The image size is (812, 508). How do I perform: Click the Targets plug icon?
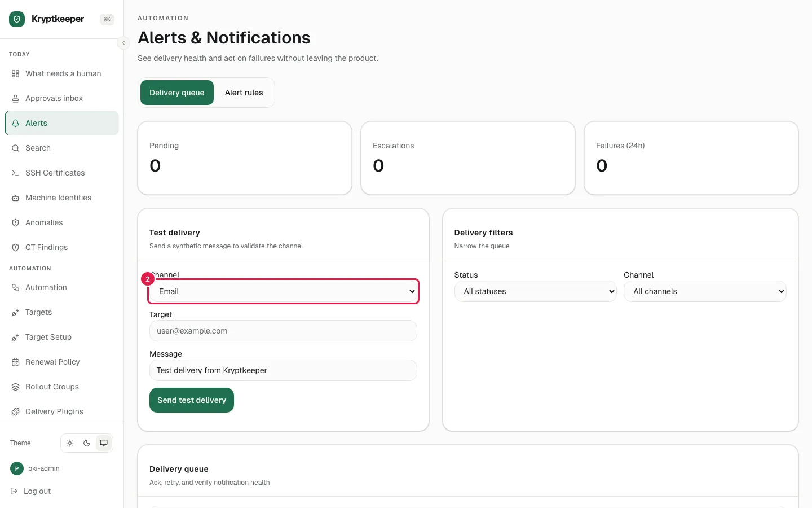coord(16,313)
